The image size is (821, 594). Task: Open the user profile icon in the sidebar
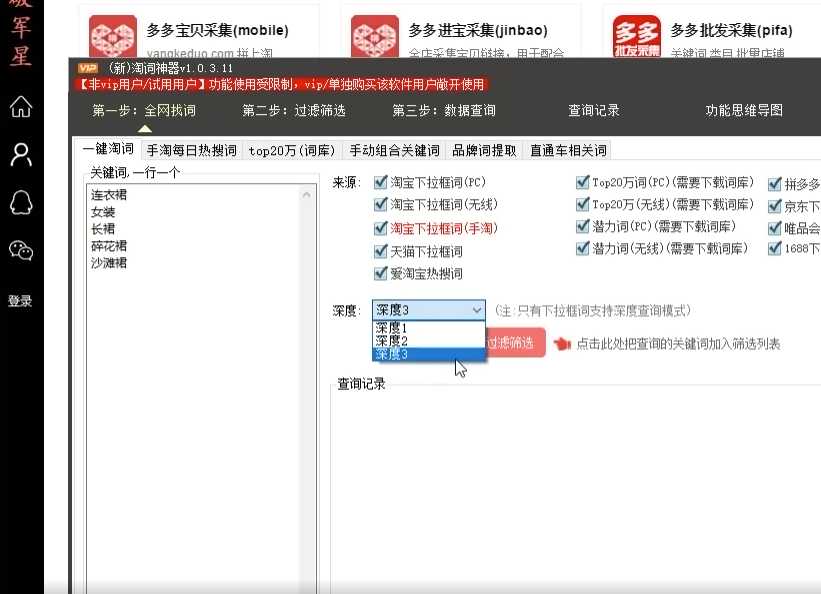(x=21, y=155)
